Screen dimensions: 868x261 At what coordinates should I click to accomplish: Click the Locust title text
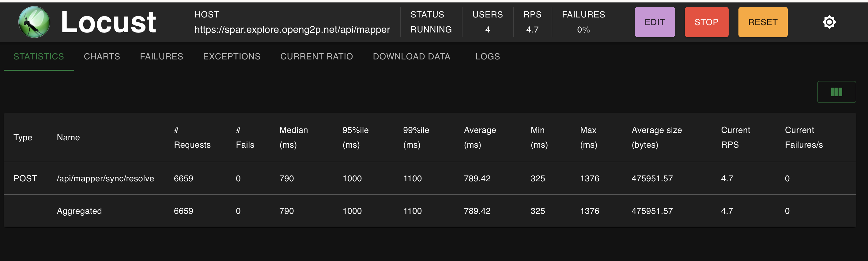(108, 22)
